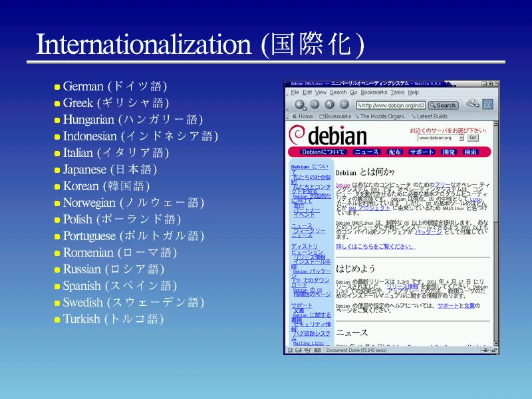Click the Debian swirl logo

tap(297, 135)
